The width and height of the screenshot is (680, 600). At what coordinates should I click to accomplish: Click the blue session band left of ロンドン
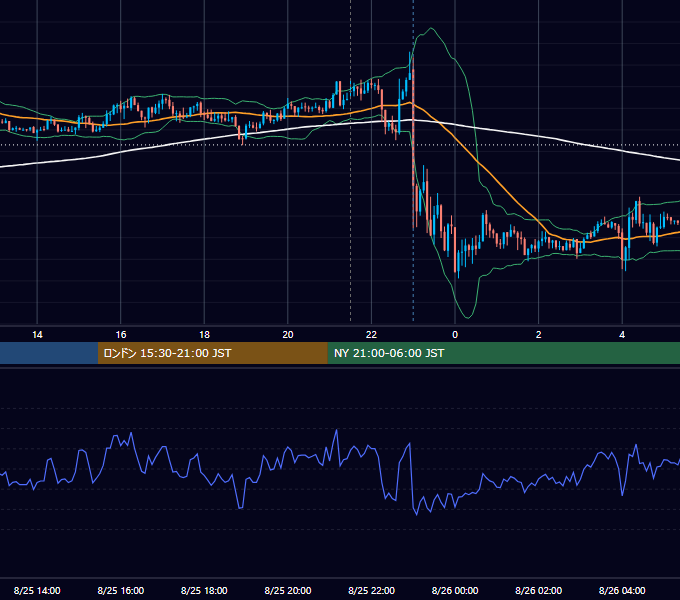pos(49,353)
